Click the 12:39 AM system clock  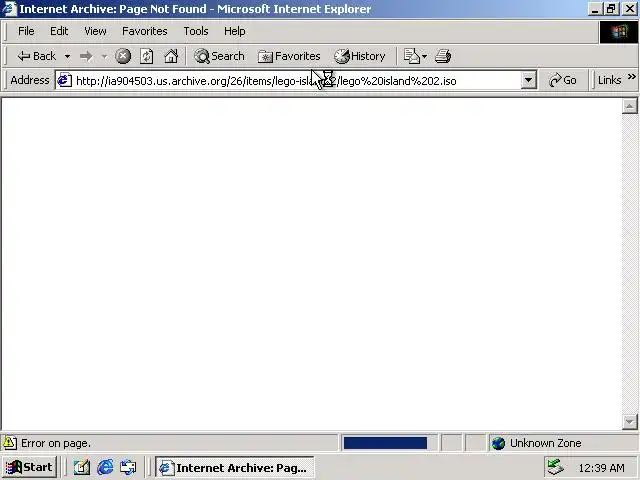601,468
